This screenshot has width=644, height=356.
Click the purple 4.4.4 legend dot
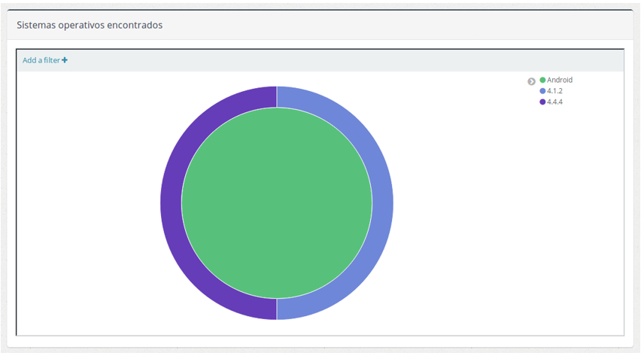542,102
